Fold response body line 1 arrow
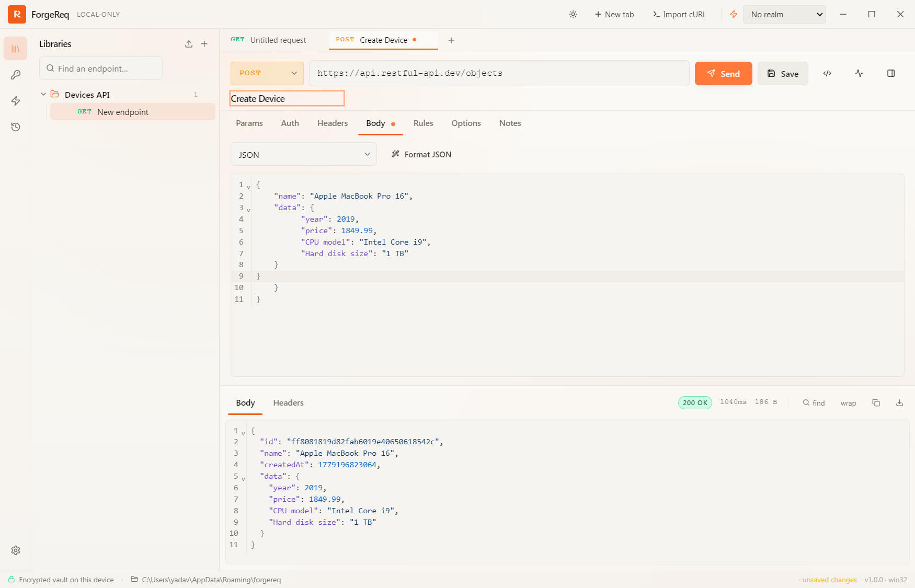915x588 pixels. [243, 433]
